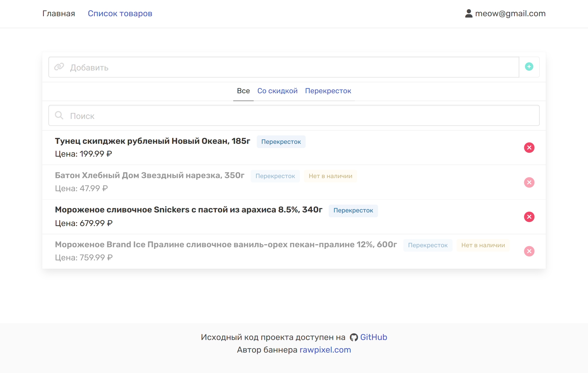The width and height of the screenshot is (588, 373).
Task: Open Список товаров nav link
Action: point(120,13)
